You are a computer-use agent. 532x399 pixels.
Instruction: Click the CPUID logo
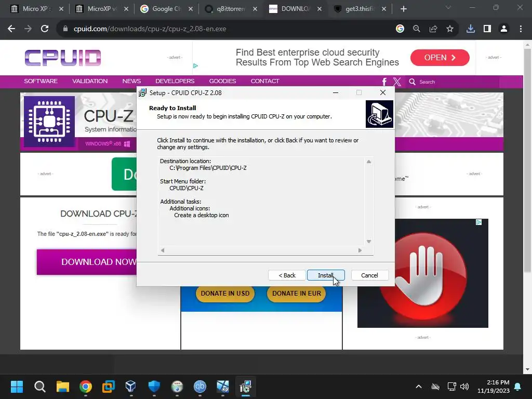click(x=63, y=58)
